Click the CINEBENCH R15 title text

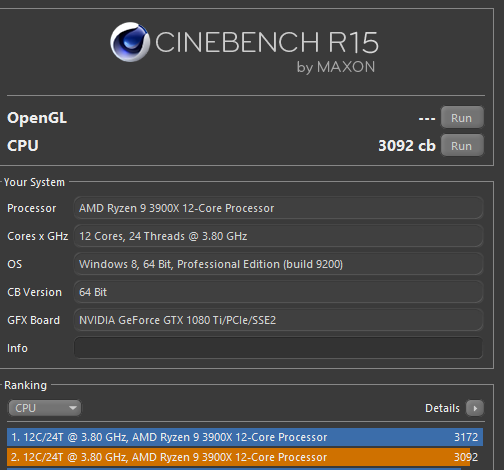pos(267,42)
